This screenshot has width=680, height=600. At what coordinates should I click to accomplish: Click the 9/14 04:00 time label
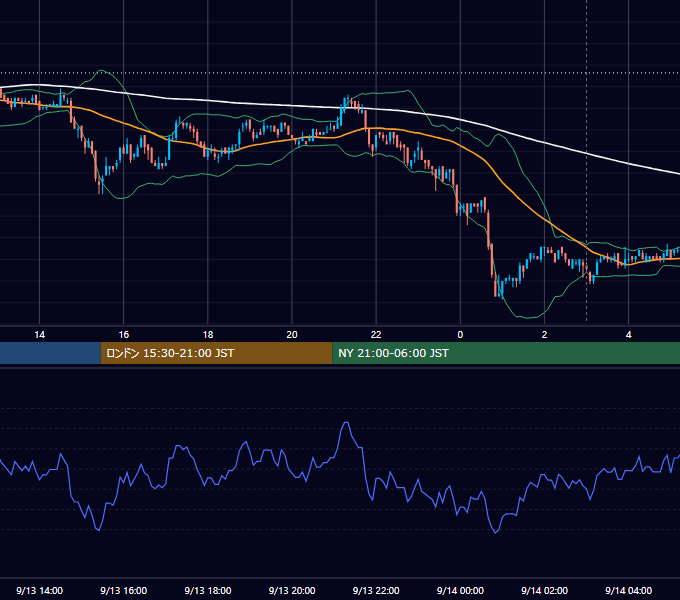click(x=628, y=590)
